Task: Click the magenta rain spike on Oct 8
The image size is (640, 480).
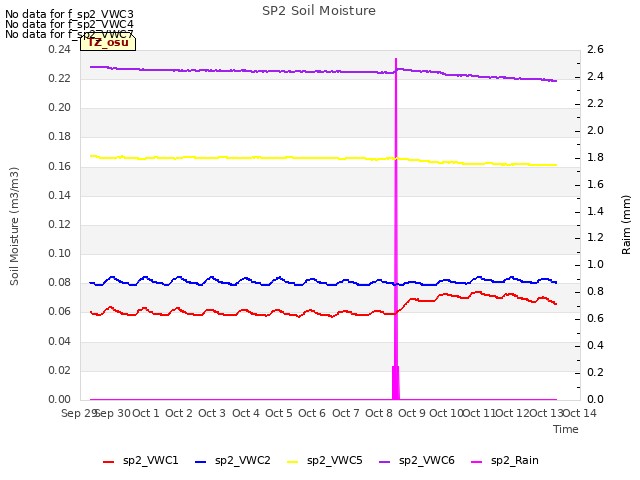Action: tap(396, 229)
